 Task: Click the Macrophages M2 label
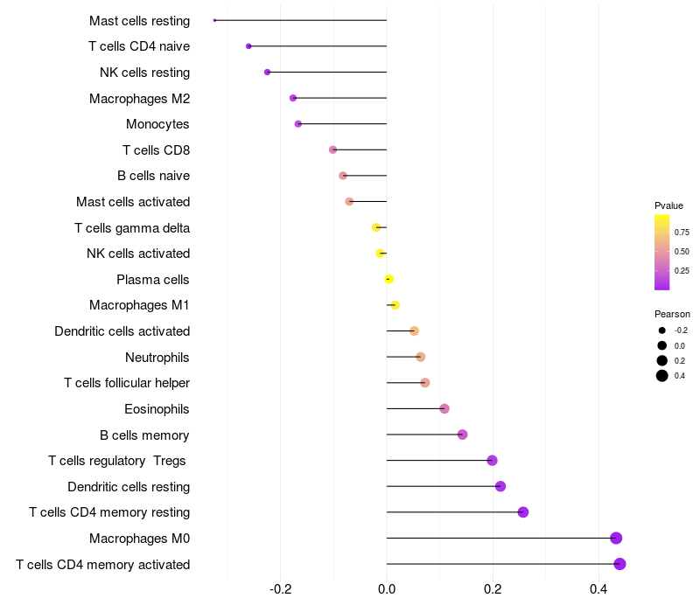140,99
